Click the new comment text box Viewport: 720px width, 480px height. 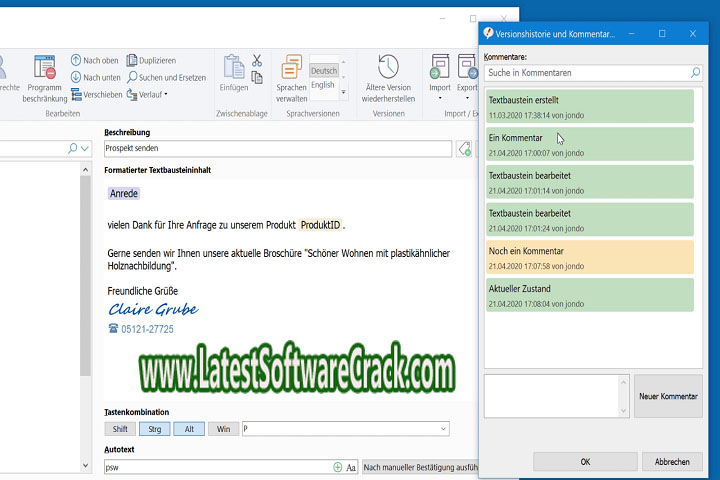551,396
